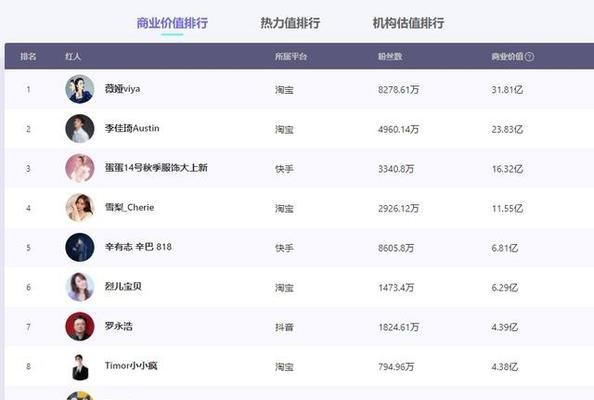Click commercial value 4.38亿
The image size is (594, 400).
tap(505, 367)
